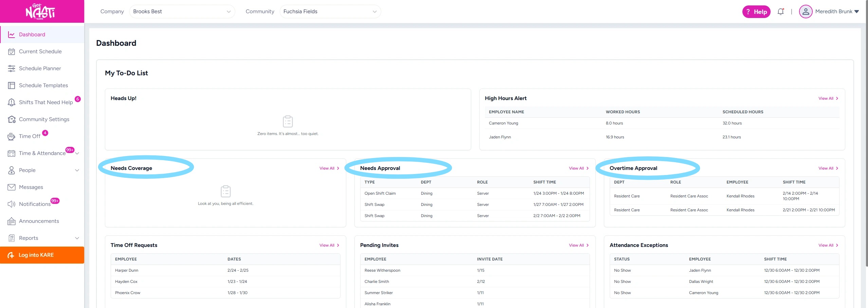This screenshot has height=308, width=868.
Task: Click the Announcements icon in sidebar
Action: point(12,221)
